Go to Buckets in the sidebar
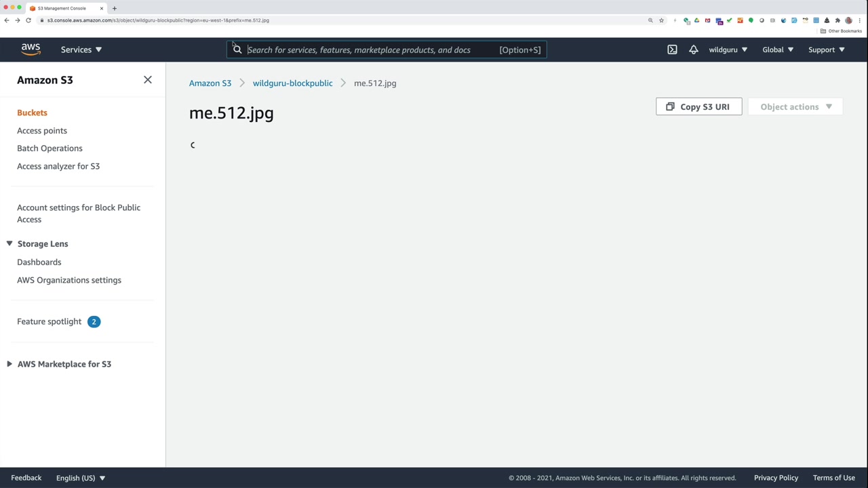868x488 pixels. [32, 113]
